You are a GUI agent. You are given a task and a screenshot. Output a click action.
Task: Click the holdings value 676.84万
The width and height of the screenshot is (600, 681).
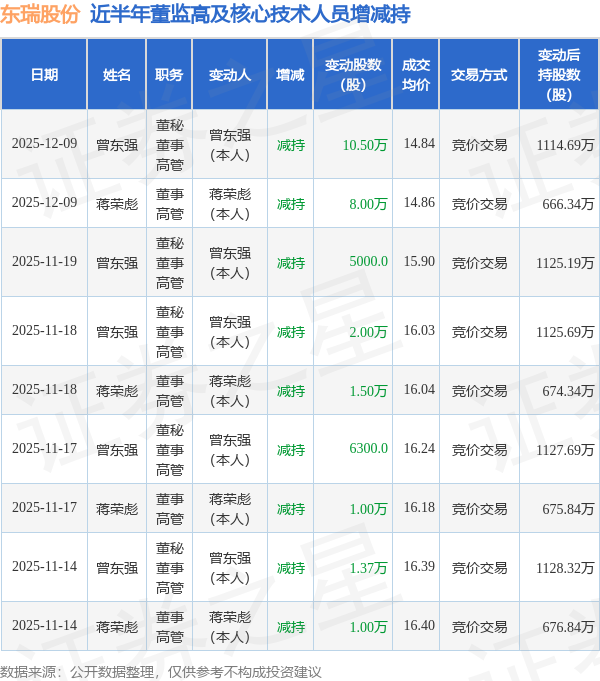click(x=568, y=627)
